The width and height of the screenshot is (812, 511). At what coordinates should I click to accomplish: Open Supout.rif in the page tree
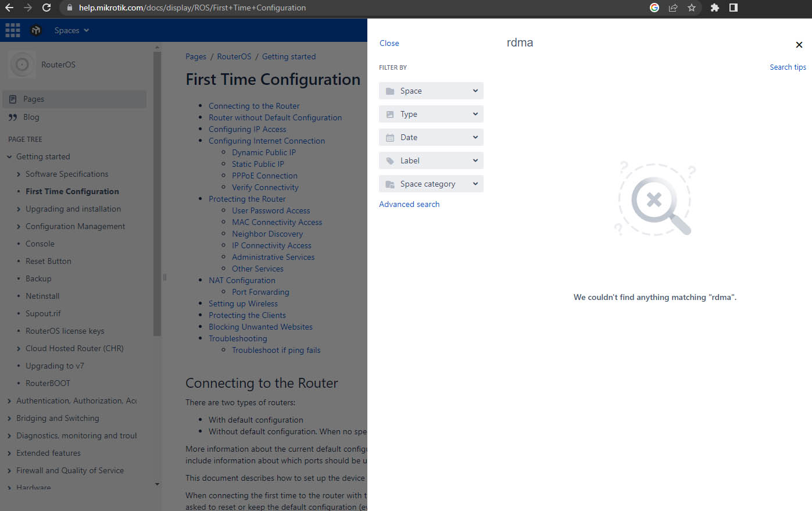point(43,313)
